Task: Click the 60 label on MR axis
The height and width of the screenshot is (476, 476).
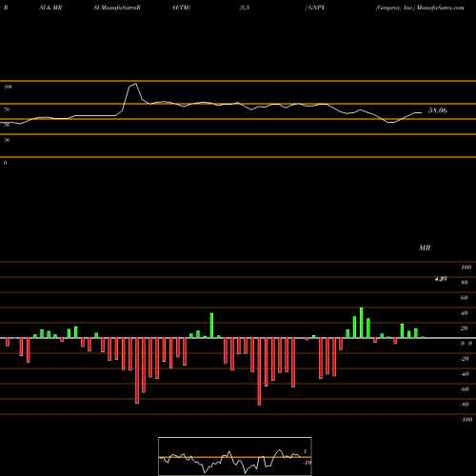Action: [465, 298]
